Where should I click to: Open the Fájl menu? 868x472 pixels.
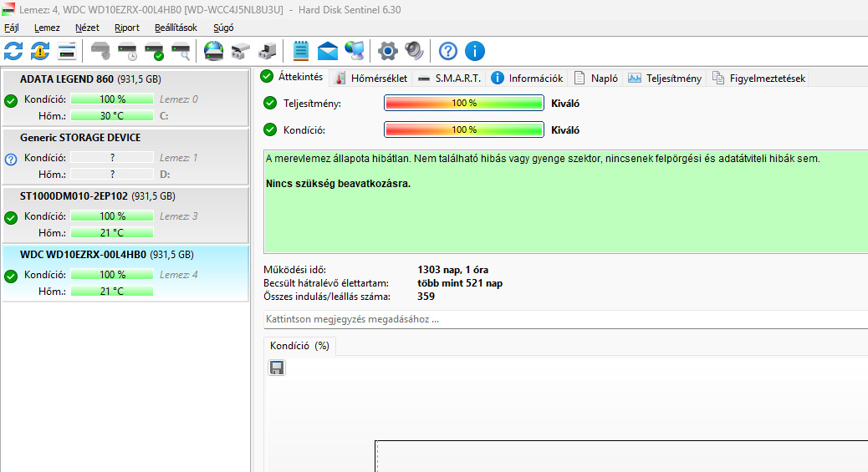[x=12, y=28]
